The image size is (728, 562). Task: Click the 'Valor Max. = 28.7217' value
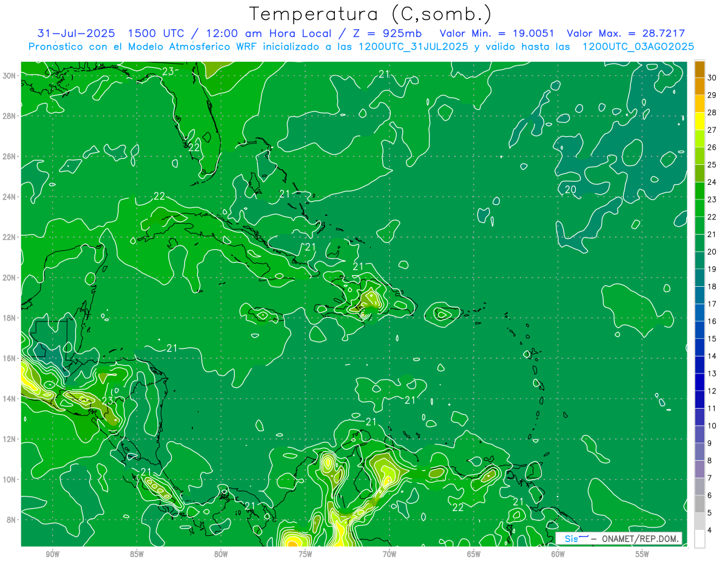click(625, 33)
